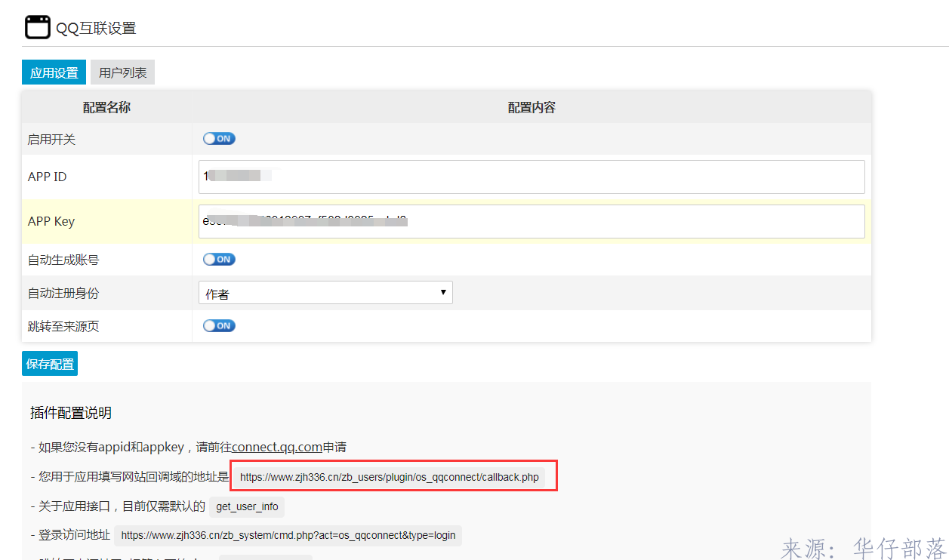
Task: Click the APP Key row label
Action: click(x=51, y=221)
